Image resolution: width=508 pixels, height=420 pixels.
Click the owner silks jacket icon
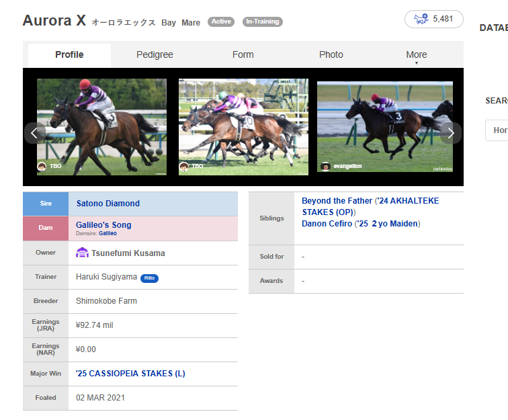82,253
